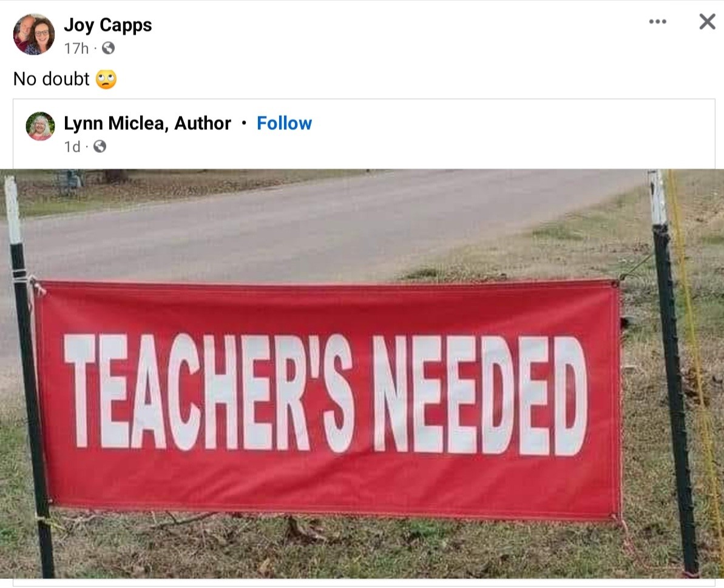Follow Lynn Miclea, Author
Image resolution: width=724 pixels, height=588 pixels.
pos(284,123)
